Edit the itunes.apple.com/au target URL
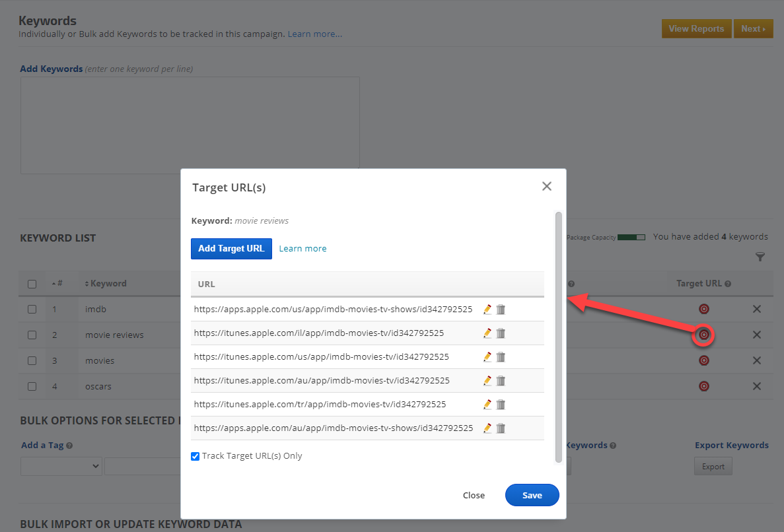784x532 pixels. [487, 380]
